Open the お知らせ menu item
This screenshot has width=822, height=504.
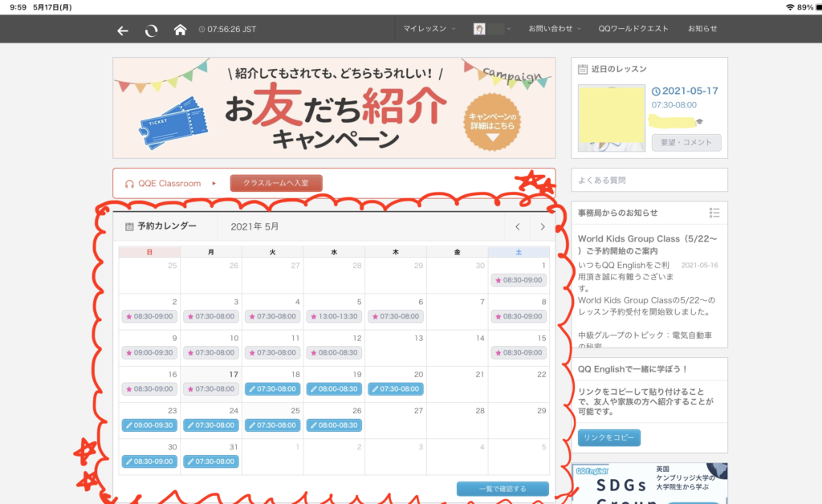coord(702,29)
